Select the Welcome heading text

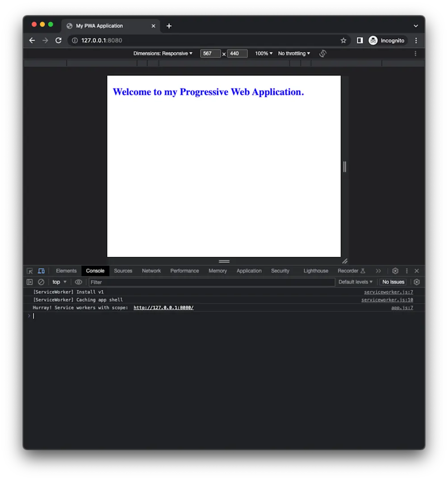pyautogui.click(x=209, y=92)
